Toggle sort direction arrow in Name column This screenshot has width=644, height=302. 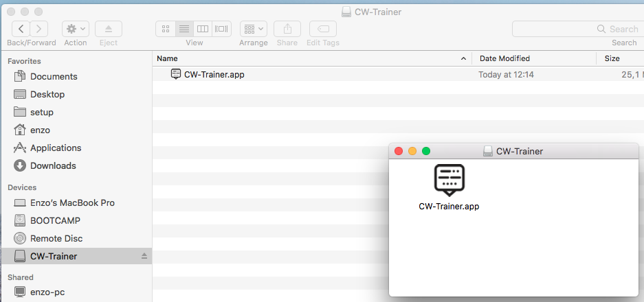tap(464, 58)
